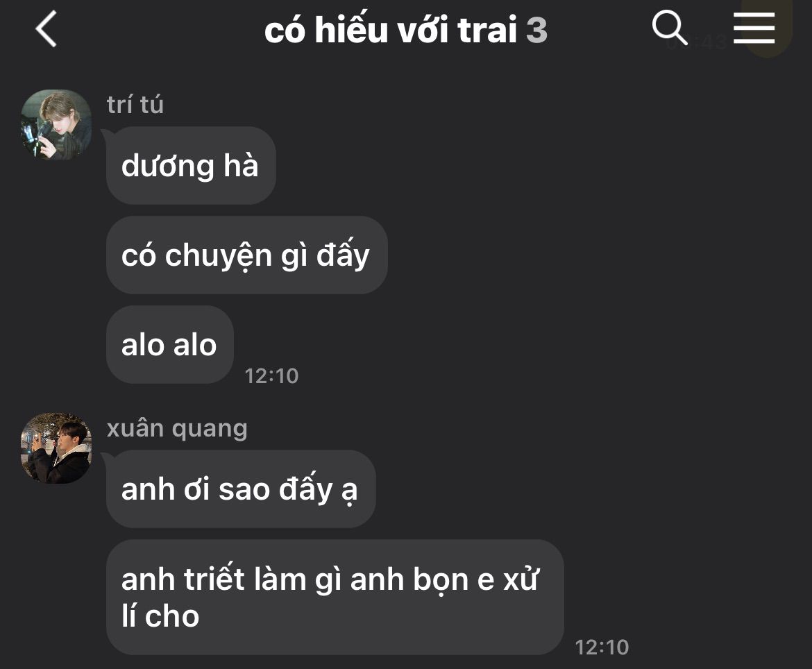Tap the alo alo message bubble
The height and width of the screenshot is (669, 812).
pyautogui.click(x=170, y=345)
